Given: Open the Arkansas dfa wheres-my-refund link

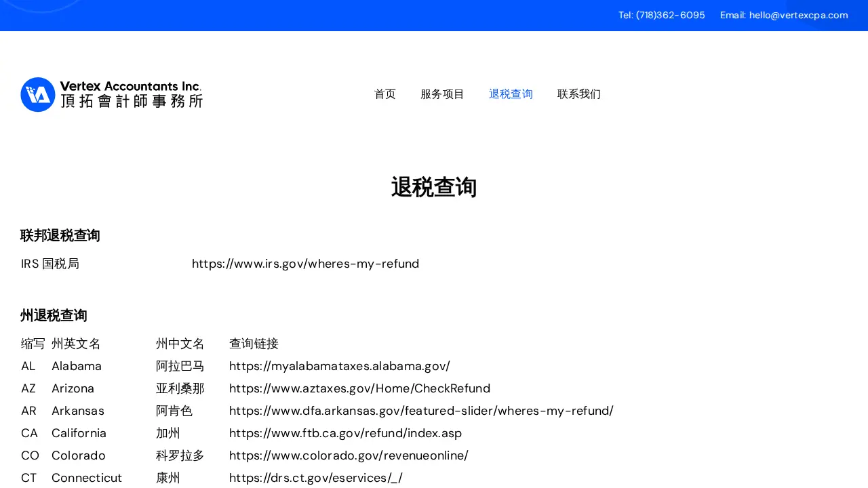Looking at the screenshot, I should pyautogui.click(x=421, y=411).
